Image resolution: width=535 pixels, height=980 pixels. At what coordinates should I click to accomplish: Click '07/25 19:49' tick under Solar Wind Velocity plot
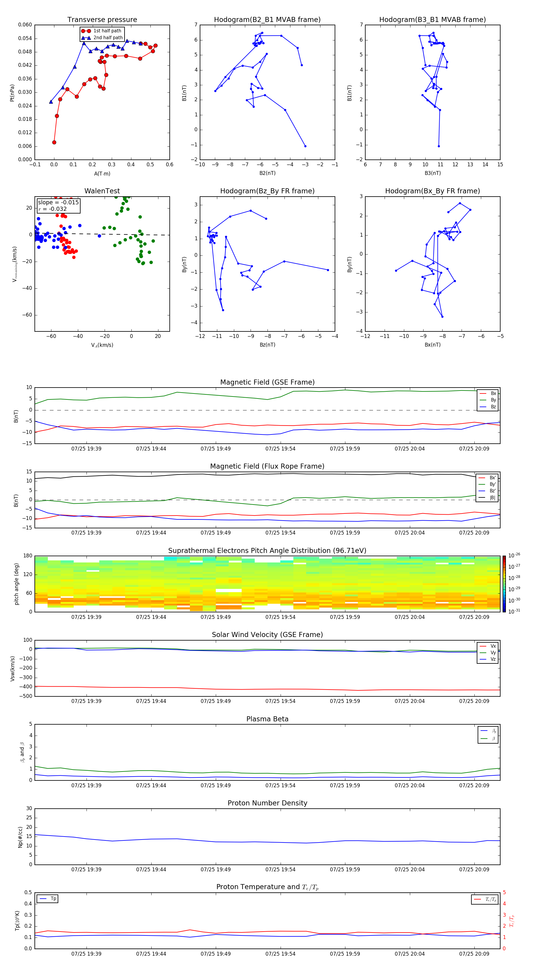215,701
